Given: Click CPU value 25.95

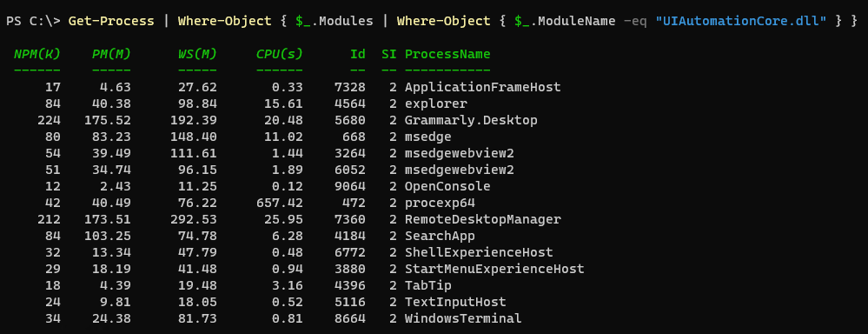Looking at the screenshot, I should 283,219.
